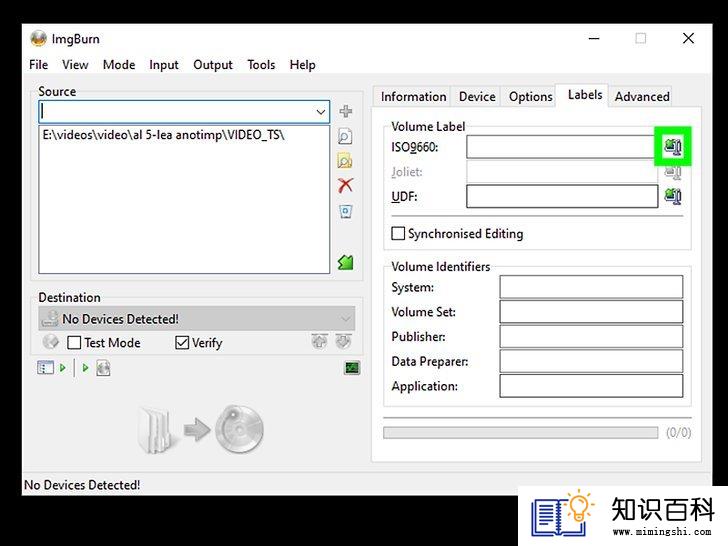Viewport: 728px width, 546px height.
Task: Click second green play arrow
Action: [85, 368]
